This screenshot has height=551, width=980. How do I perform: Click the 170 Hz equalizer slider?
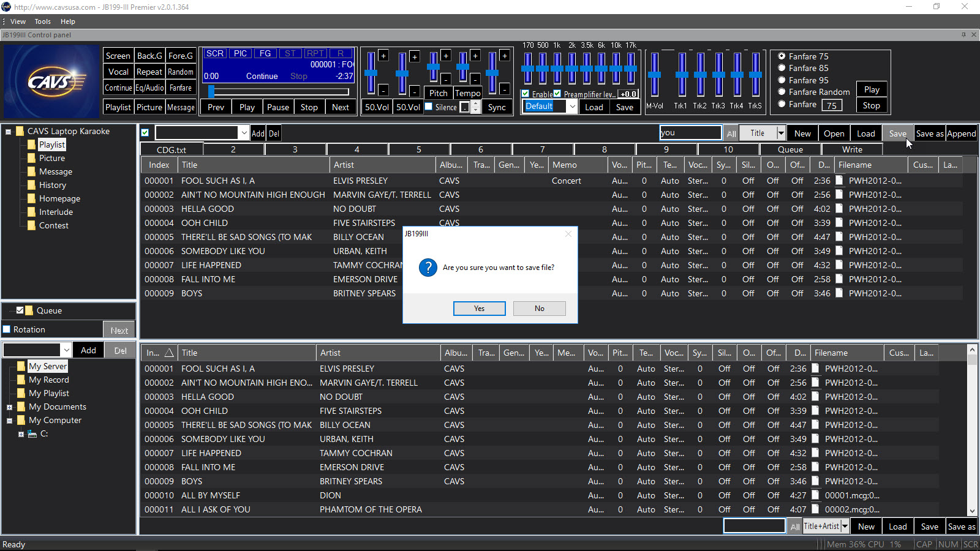[x=528, y=68]
